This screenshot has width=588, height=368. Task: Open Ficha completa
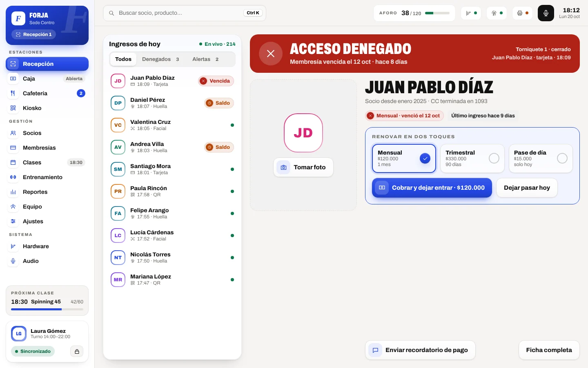coord(549,350)
